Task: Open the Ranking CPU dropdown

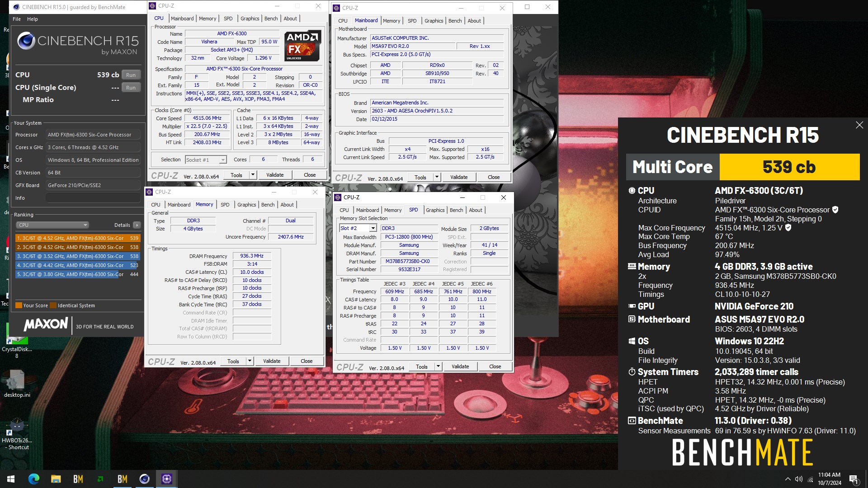Action: [x=52, y=225]
